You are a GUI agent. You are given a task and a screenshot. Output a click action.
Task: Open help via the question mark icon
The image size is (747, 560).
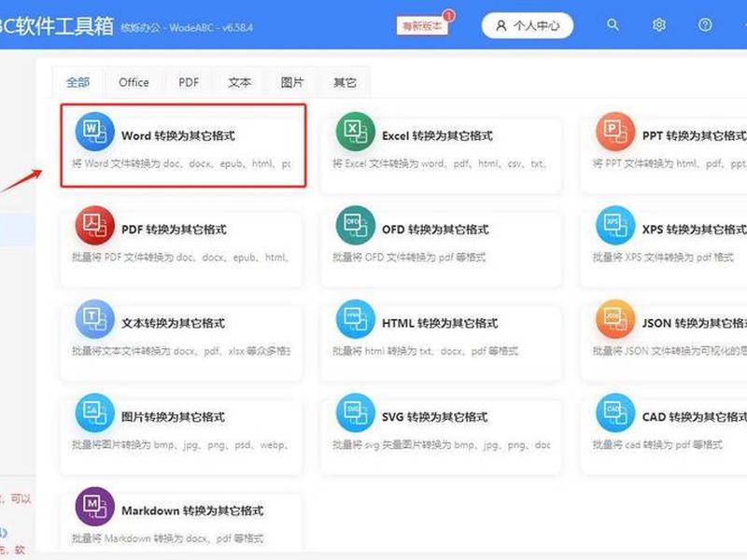click(705, 25)
